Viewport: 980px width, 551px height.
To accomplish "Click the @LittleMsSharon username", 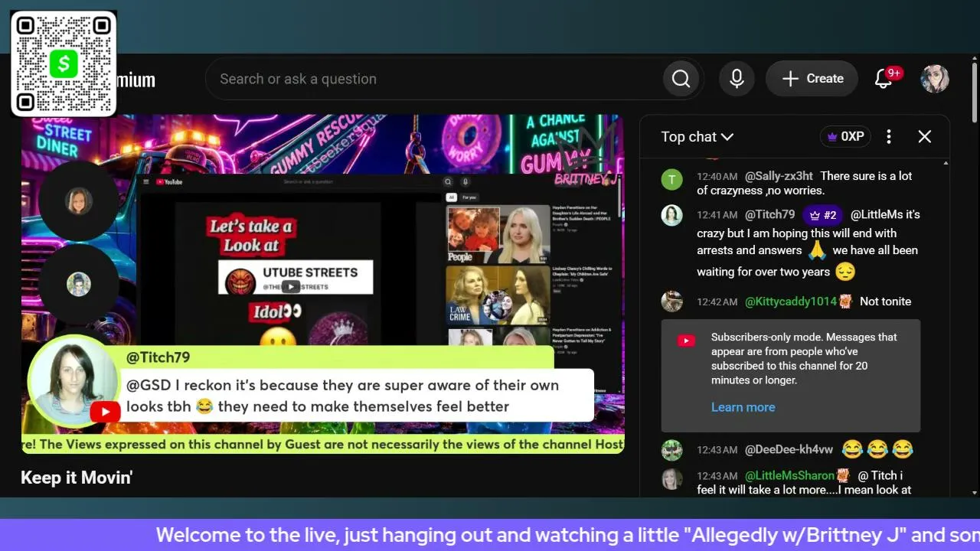I will pyautogui.click(x=789, y=475).
